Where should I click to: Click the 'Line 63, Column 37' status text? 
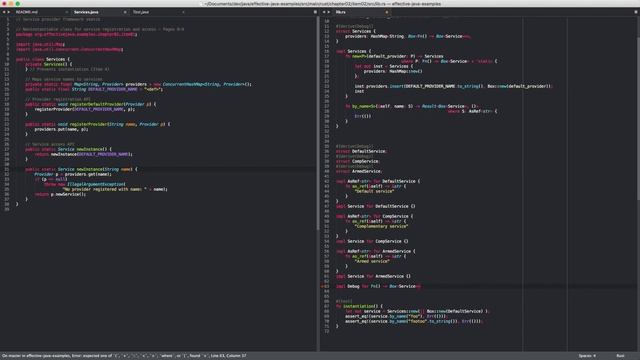tap(229, 356)
